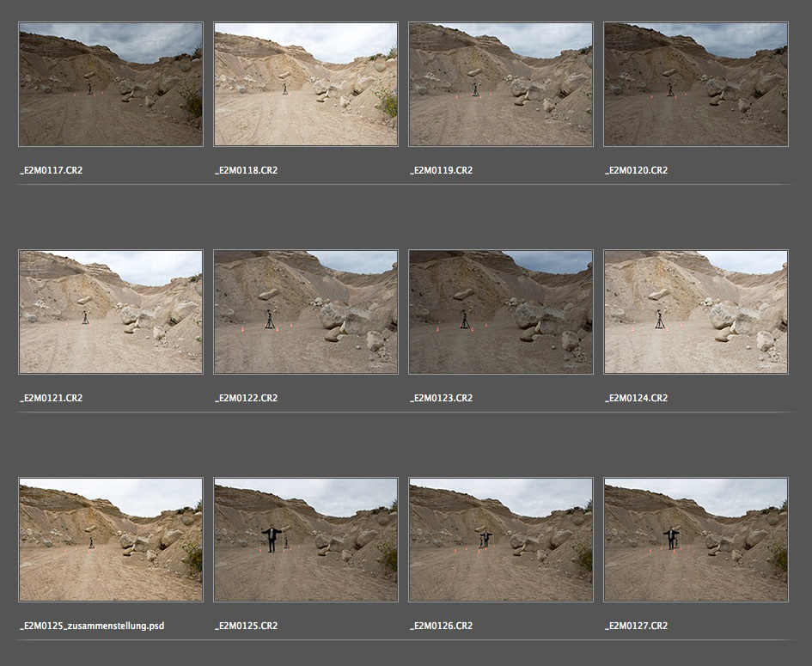Click the _E2M0121.CR2 overexposed thumbnail

[111, 312]
